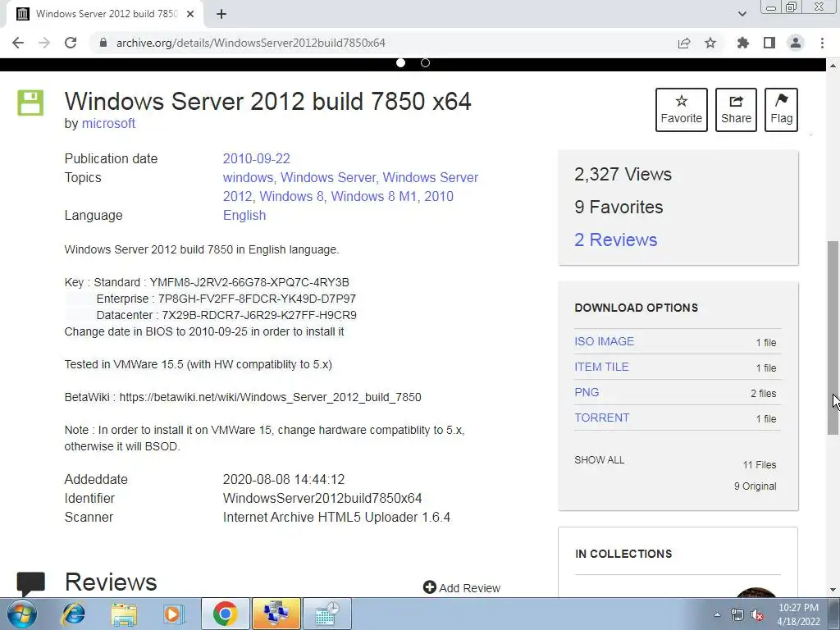This screenshot has width=840, height=630.
Task: Click the 2,327 Views text
Action: [x=623, y=174]
